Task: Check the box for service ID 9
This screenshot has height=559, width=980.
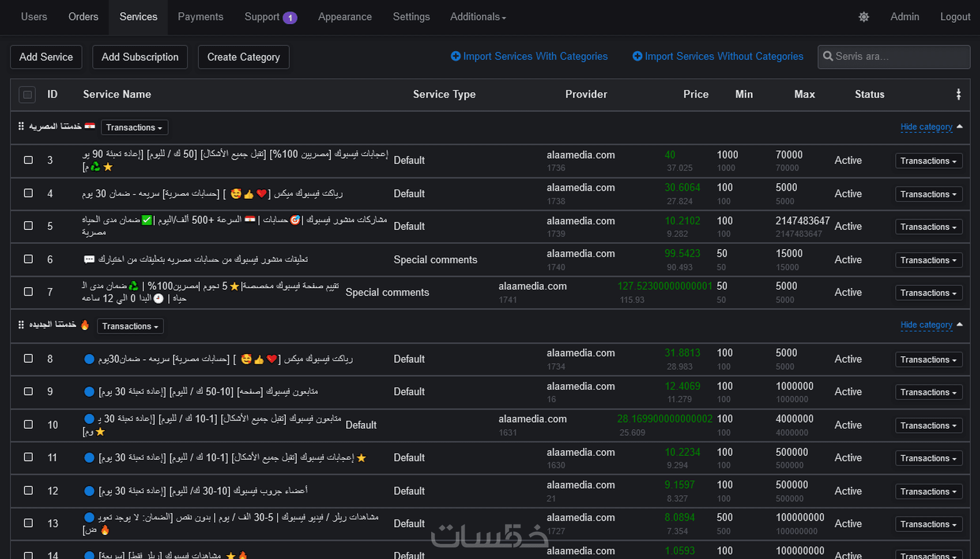Action: [x=28, y=391]
